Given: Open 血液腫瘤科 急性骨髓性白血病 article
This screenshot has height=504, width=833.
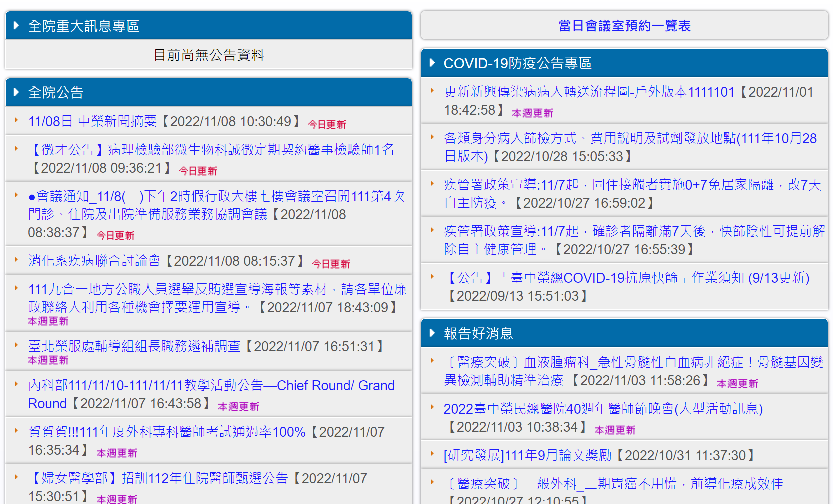Looking at the screenshot, I should click(633, 362).
